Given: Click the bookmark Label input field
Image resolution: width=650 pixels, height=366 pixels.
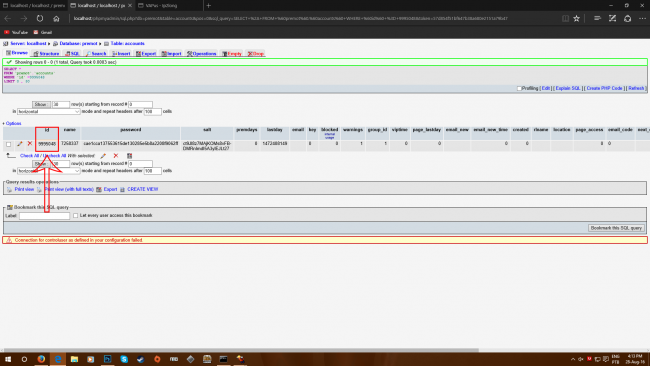Looking at the screenshot, I should (x=44, y=216).
